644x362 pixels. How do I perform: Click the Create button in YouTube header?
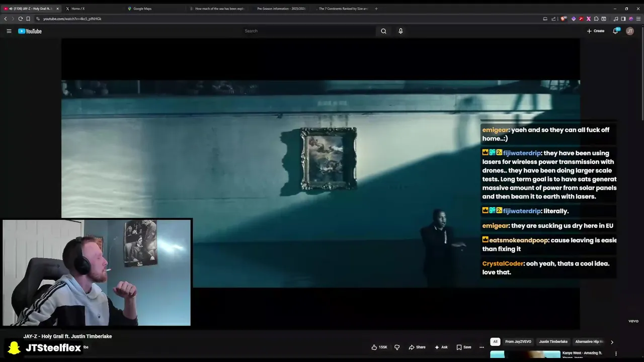(x=596, y=31)
